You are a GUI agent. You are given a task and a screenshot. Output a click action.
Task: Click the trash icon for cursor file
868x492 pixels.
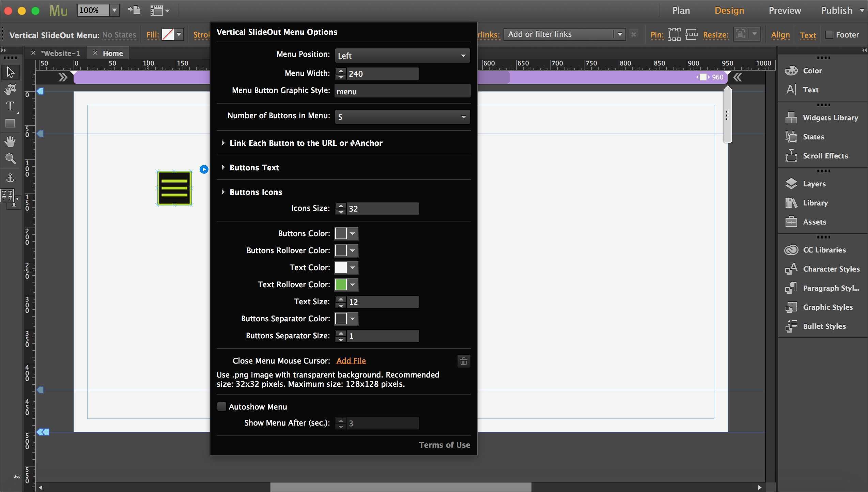(463, 361)
